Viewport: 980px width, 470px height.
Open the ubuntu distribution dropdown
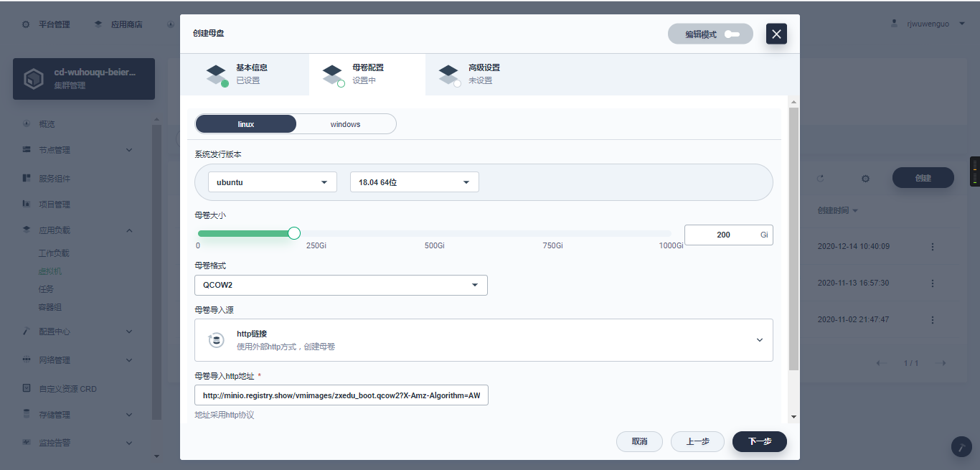click(273, 182)
